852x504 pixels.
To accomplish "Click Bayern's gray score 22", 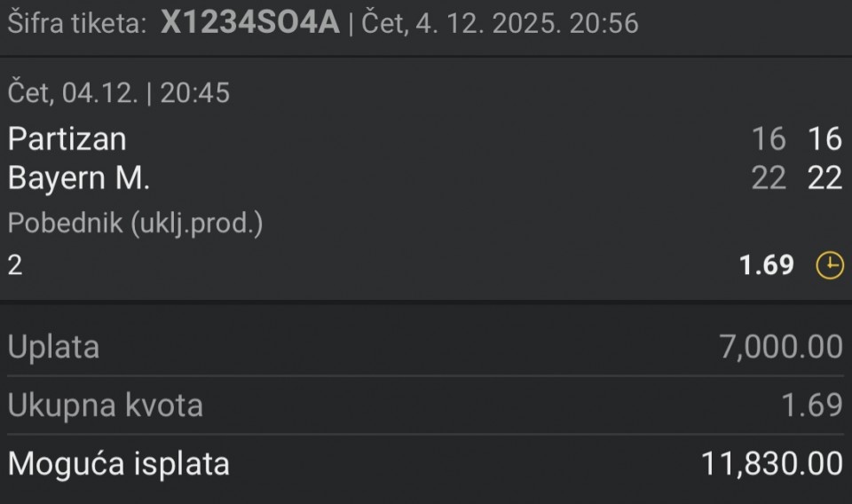I will (768, 178).
